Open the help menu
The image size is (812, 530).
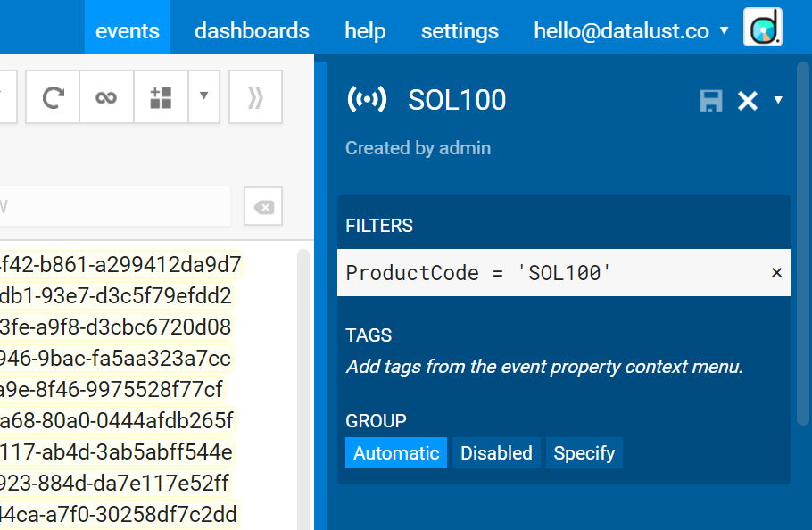coord(365,31)
